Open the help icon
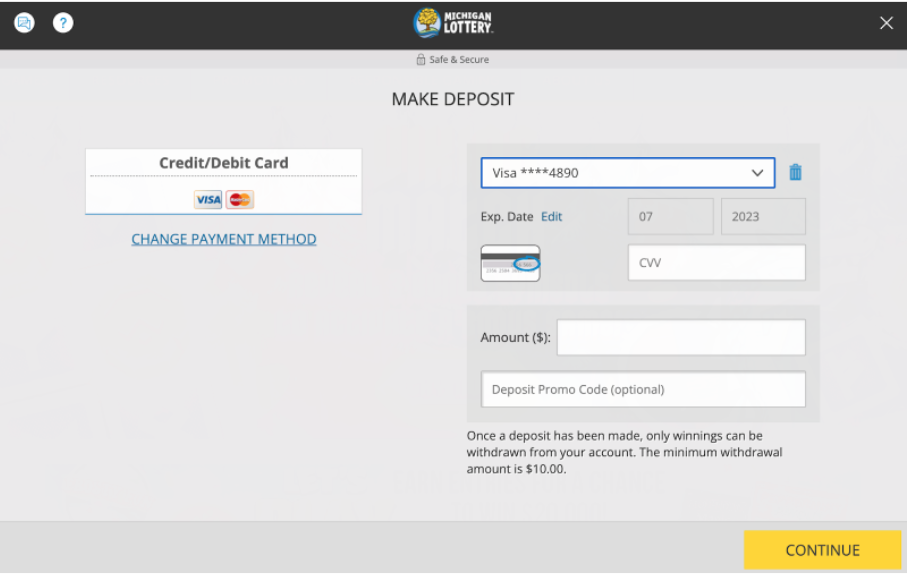The image size is (912, 580). 62,22
